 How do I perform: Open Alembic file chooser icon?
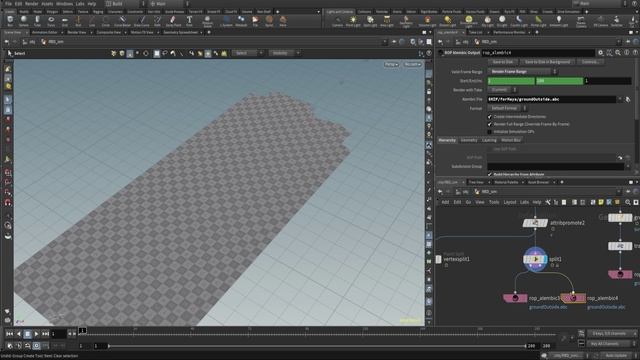[x=628, y=99]
